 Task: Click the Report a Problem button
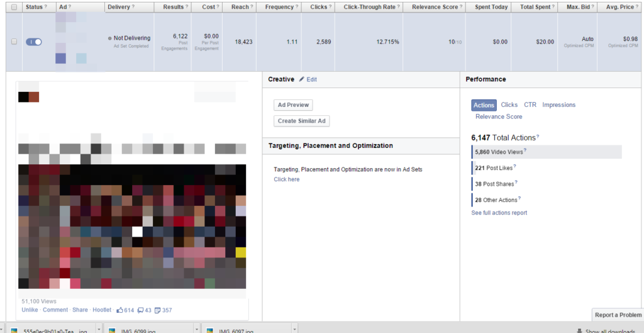[618, 315]
